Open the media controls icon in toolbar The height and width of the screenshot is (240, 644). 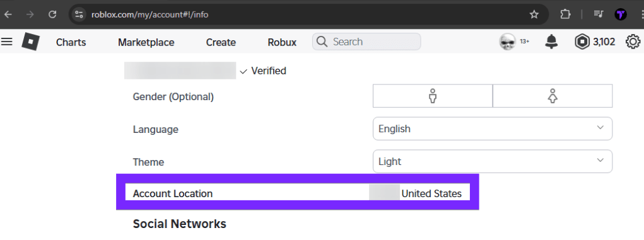click(599, 14)
